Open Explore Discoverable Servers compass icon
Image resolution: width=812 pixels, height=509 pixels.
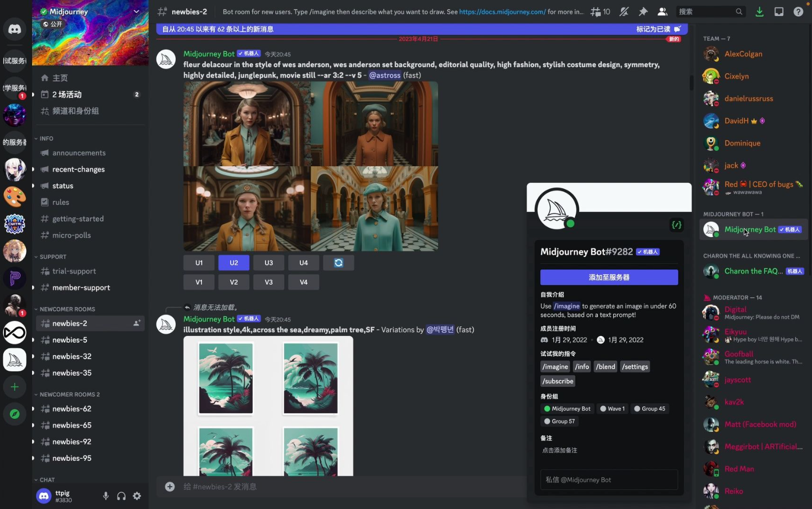pos(14,414)
